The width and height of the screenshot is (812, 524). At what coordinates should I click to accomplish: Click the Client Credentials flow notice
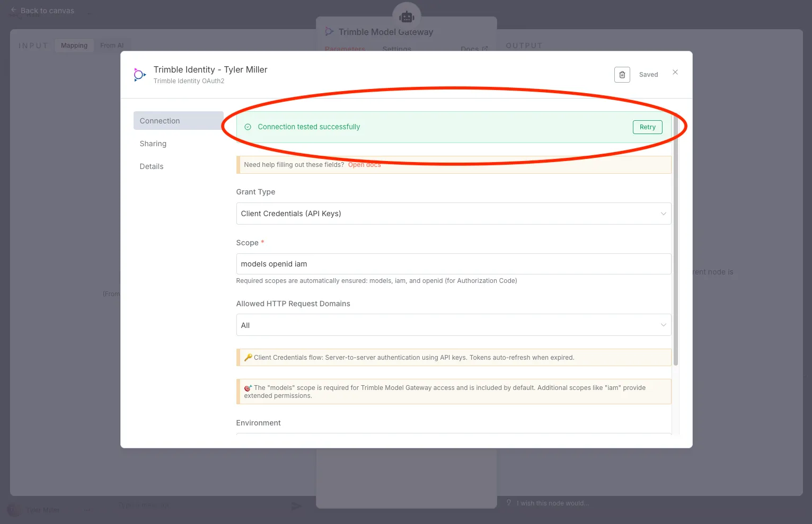pos(454,358)
